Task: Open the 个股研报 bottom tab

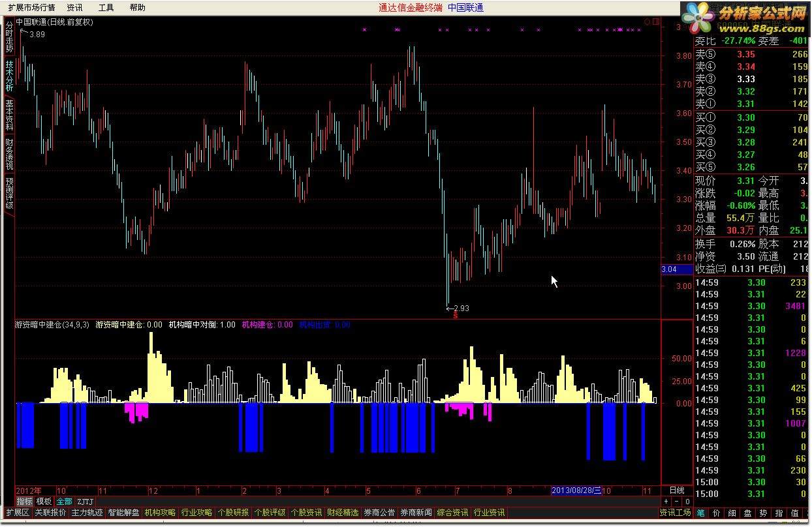Action: (233, 513)
